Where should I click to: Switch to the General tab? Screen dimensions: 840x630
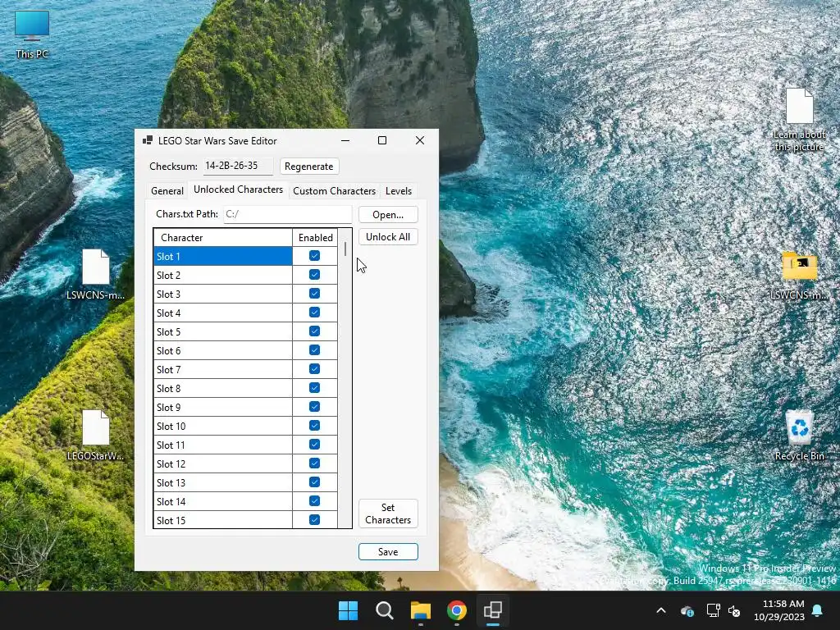tap(167, 190)
